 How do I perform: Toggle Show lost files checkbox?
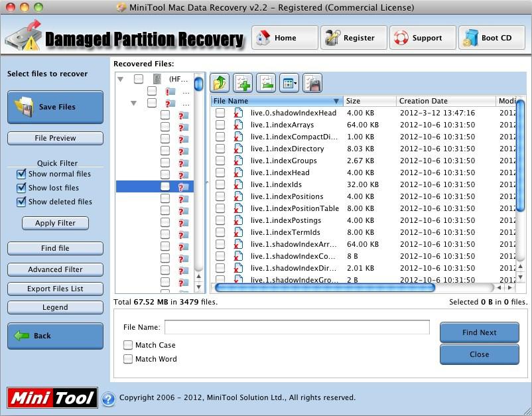(21, 188)
